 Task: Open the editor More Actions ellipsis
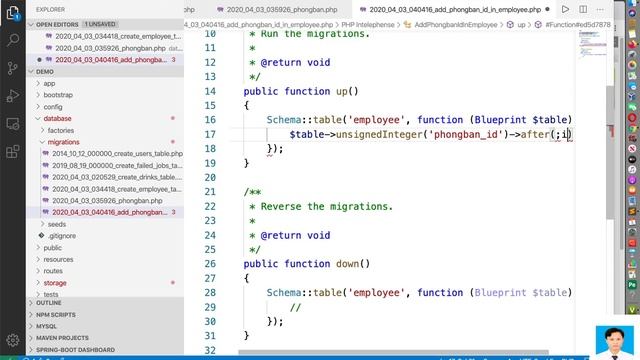600,9
